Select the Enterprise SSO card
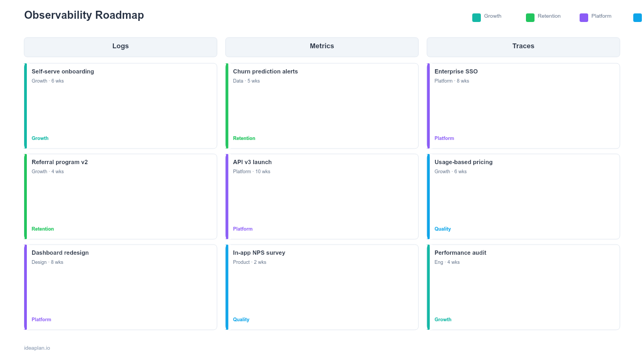 (523, 105)
